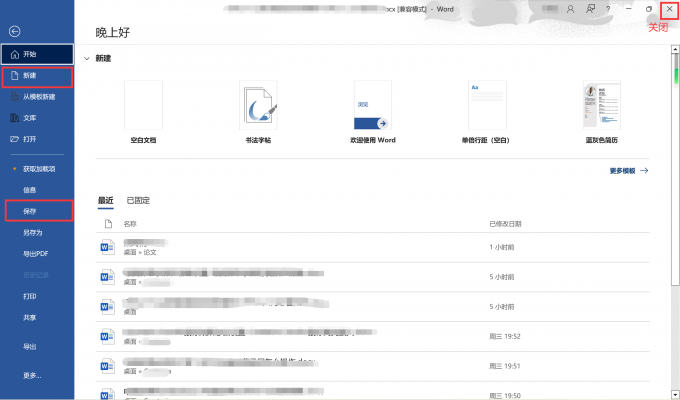Open the 开始 home sidebar item
Image resolution: width=680 pixels, height=400 pixels.
tap(37, 54)
